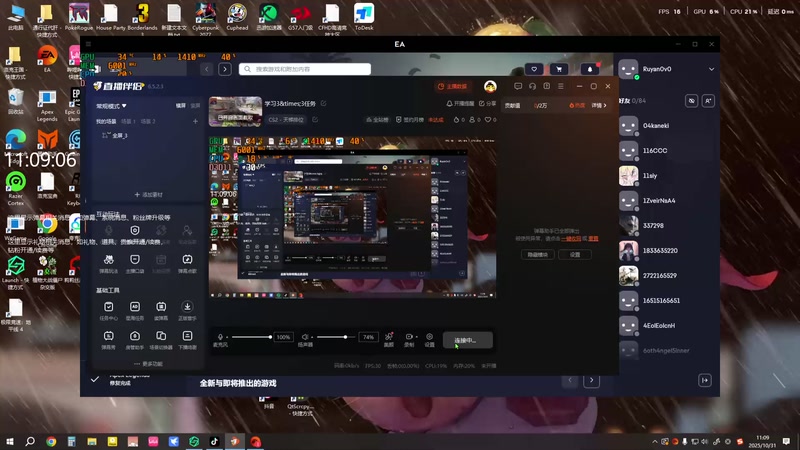800x450 pixels.
Task: Switch to 竖屏 portrait orientation
Action: [x=195, y=106]
